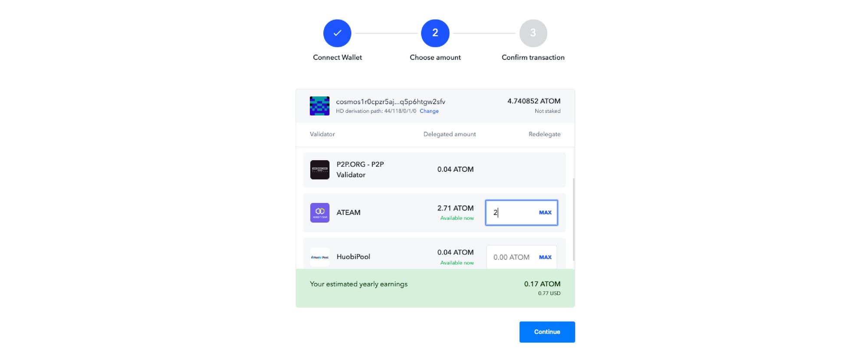
Task: Click the validator list scrollbar
Action: (573, 219)
